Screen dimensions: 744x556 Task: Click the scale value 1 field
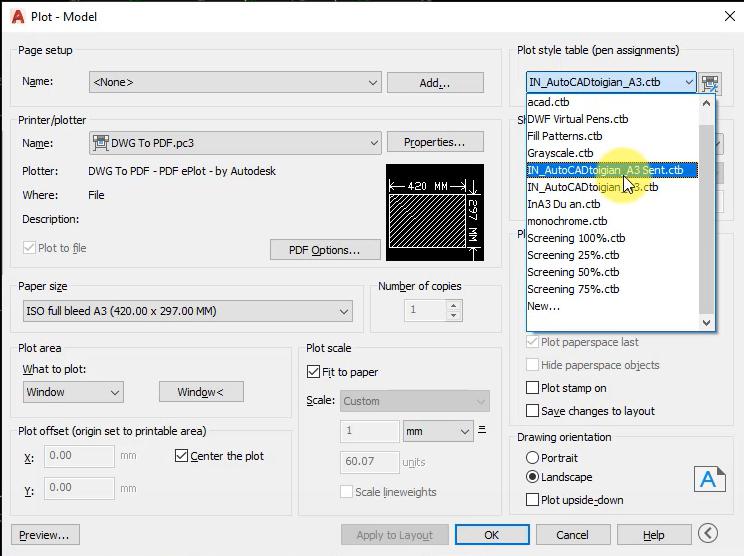coord(370,431)
